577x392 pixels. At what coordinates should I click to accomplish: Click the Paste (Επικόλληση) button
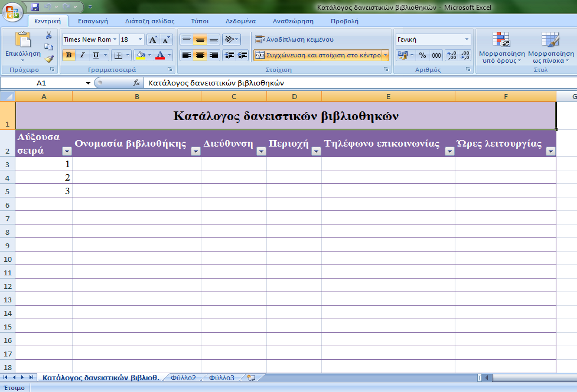(23, 47)
